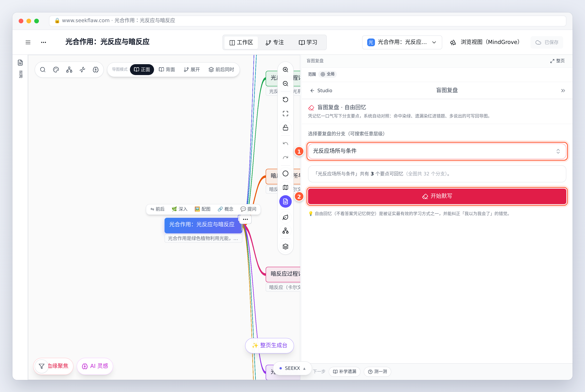
Task: Click the redo arrow icon
Action: coord(285,157)
